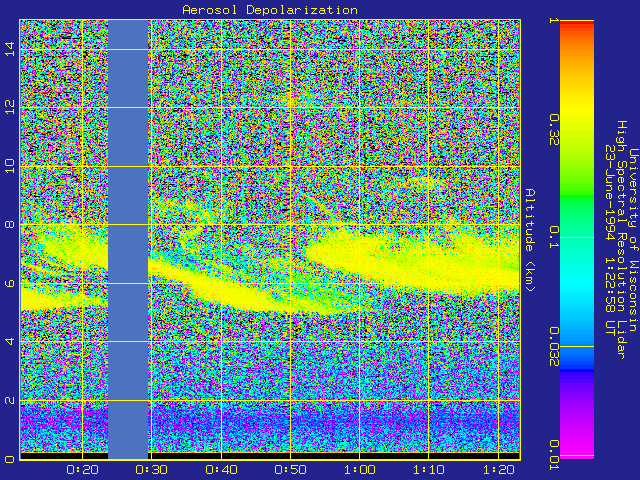Click time axis label 0:40
This screenshot has width=640, height=480.
tap(221, 470)
